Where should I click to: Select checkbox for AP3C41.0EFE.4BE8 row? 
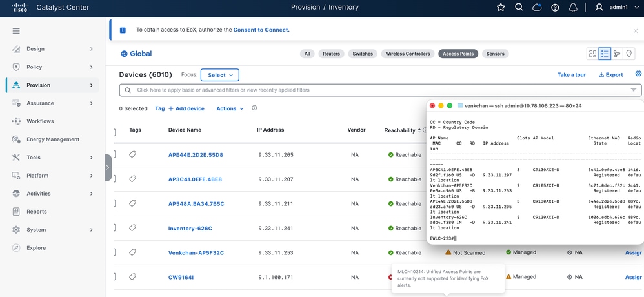[x=115, y=179]
